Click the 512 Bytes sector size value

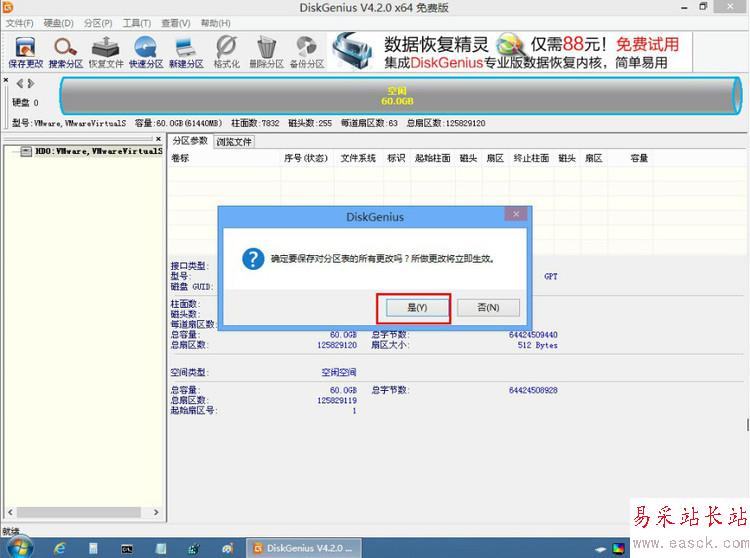click(538, 345)
